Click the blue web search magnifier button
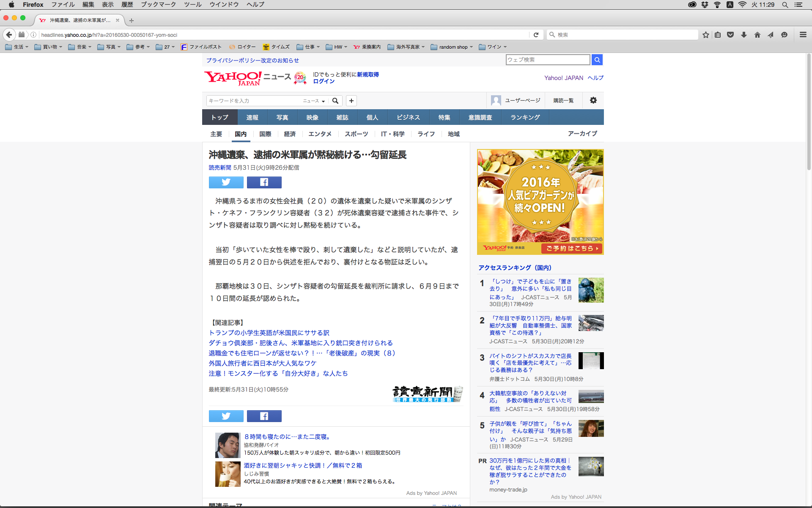This screenshot has height=508, width=812. 597,60
